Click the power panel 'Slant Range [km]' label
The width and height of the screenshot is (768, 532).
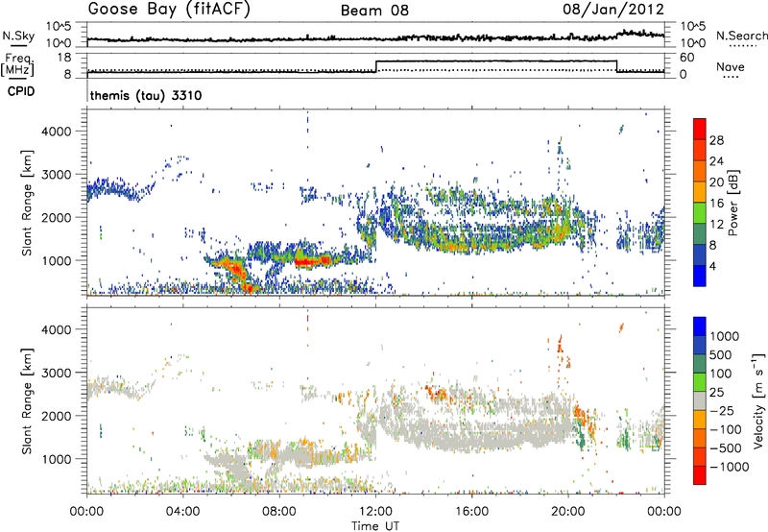pyautogui.click(x=27, y=203)
